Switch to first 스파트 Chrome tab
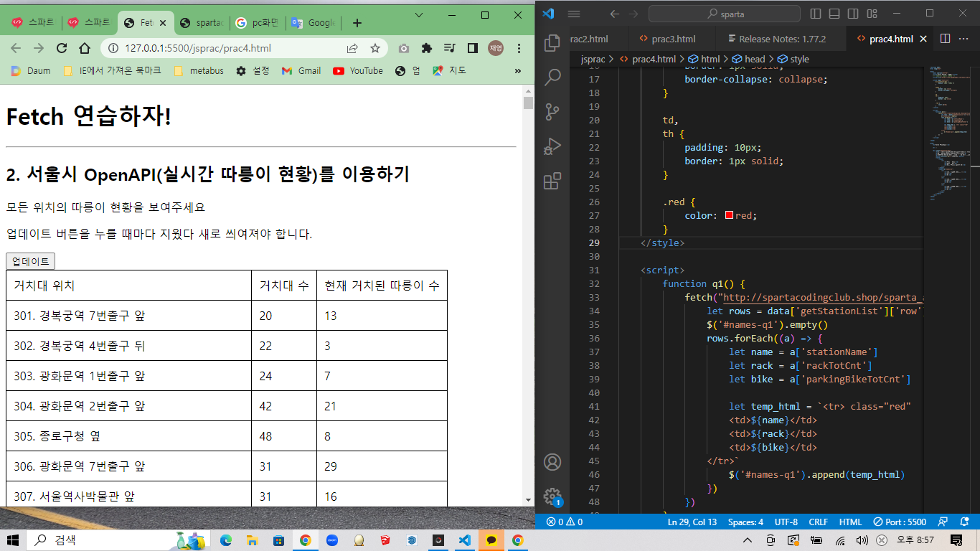This screenshot has height=551, width=980. pos(33,23)
